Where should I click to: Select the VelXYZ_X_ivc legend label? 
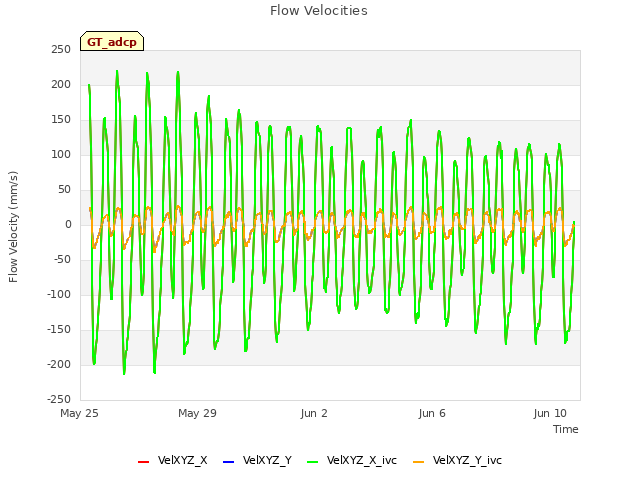362,460
